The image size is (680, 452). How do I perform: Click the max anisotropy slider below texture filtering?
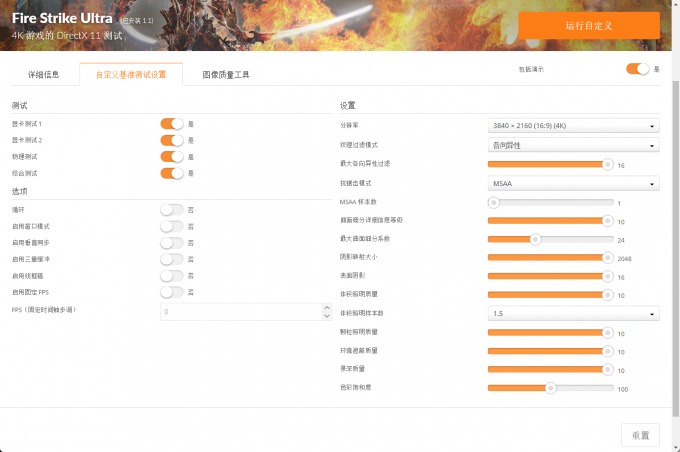coord(550,164)
